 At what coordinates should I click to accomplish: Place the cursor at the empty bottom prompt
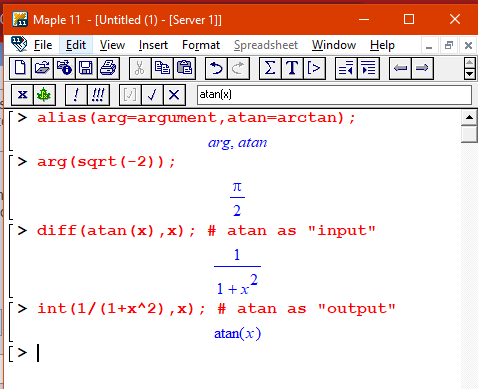pos(38,353)
